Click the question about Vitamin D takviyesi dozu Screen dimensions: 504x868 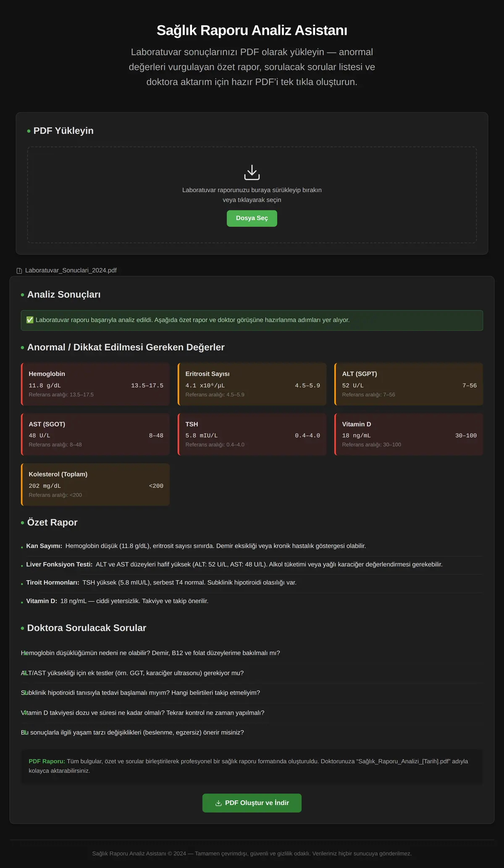click(142, 713)
